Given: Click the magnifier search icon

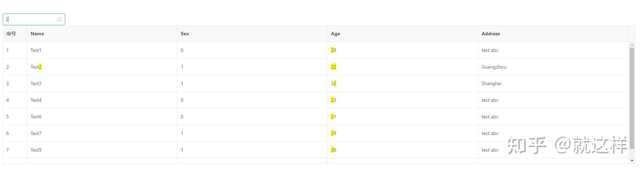Looking at the screenshot, I should [59, 20].
